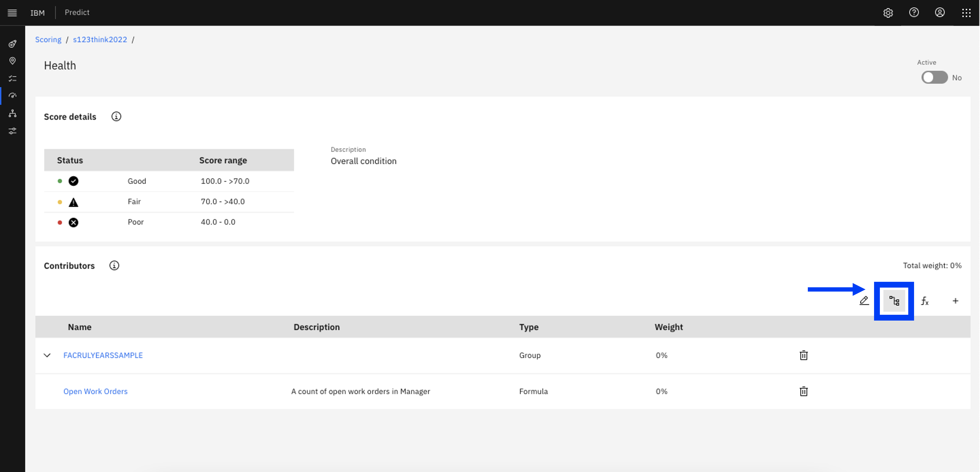The image size is (980, 472).
Task: Click the Poor status error icon
Action: 74,223
